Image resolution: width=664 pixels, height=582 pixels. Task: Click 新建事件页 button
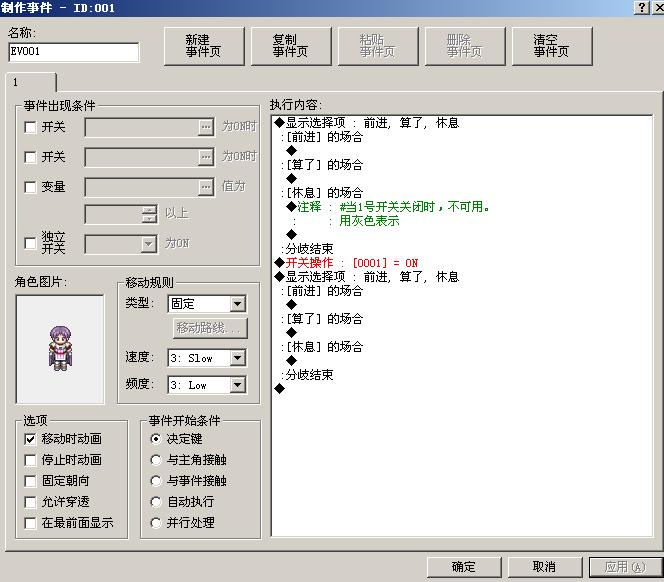204,46
